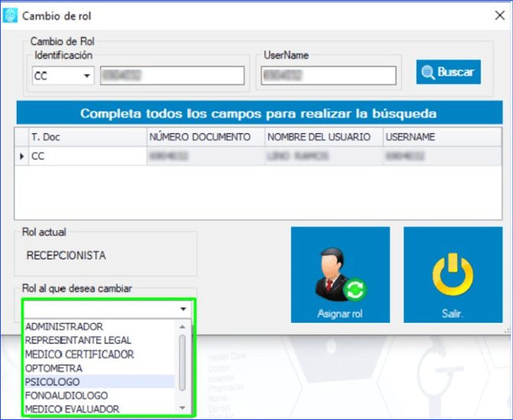The image size is (513, 420).
Task: Select REPRESENTANTE LEGAL from the role list
Action: click(78, 340)
